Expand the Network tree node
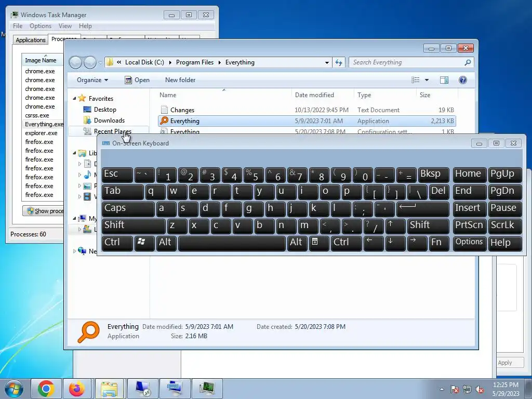Viewport: 532px width, 399px height. click(75, 251)
